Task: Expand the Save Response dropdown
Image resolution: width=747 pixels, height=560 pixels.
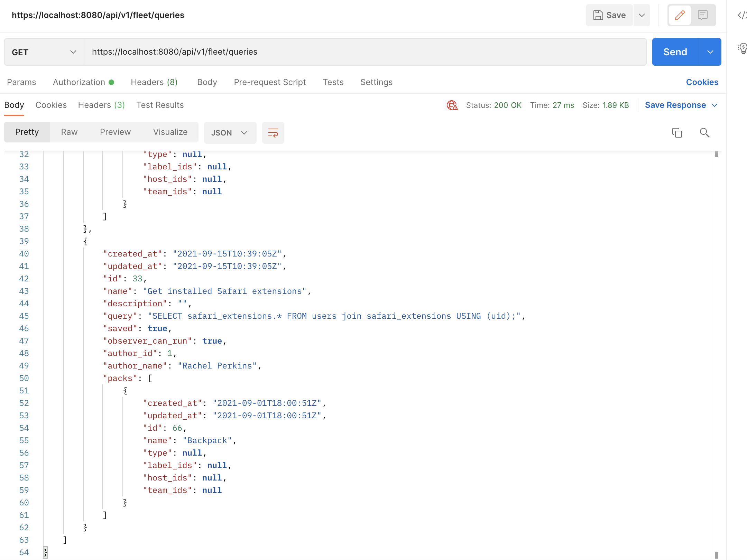Action: click(x=715, y=105)
